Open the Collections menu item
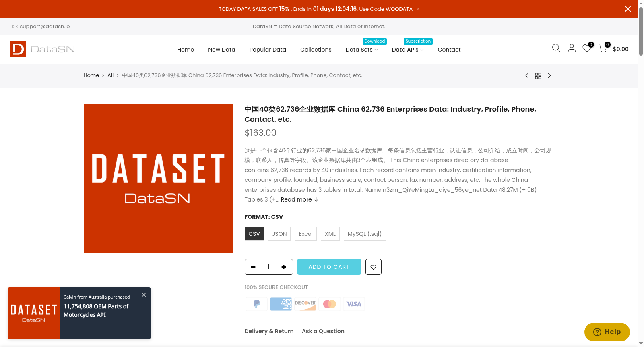This screenshot has height=347, width=644. [316, 50]
